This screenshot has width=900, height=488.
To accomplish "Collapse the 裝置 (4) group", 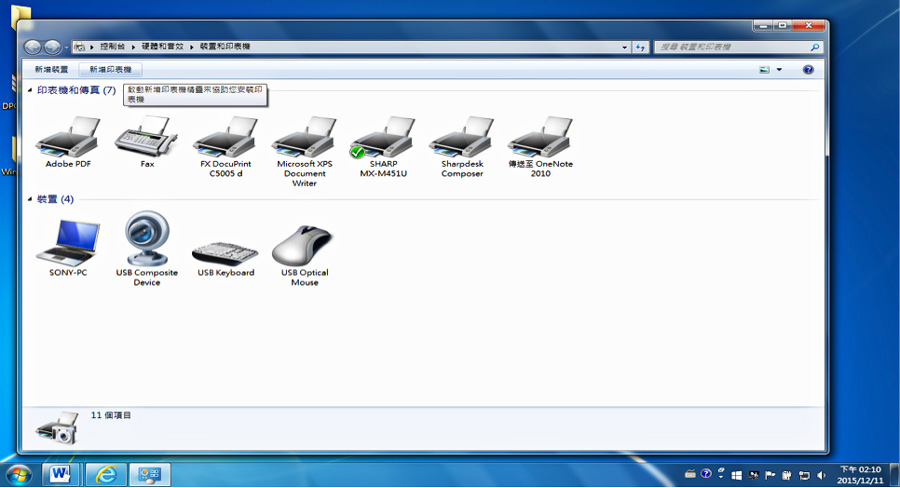I will 30,199.
